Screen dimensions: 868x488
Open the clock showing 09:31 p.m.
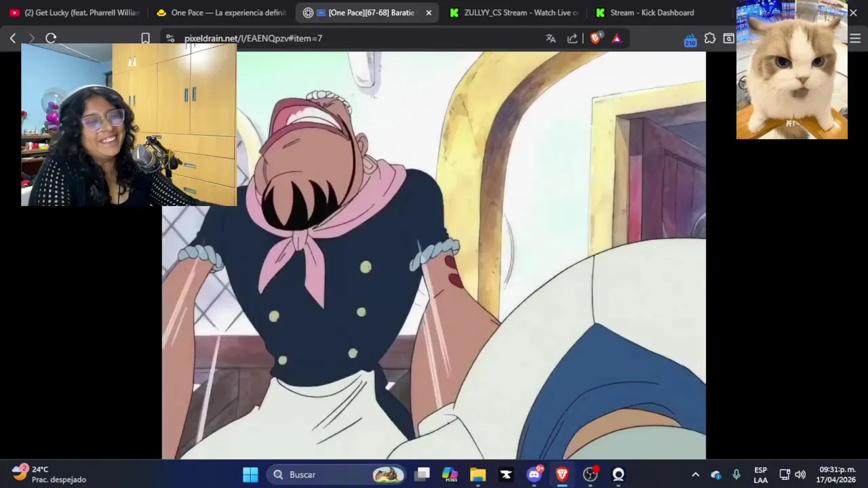point(837,474)
